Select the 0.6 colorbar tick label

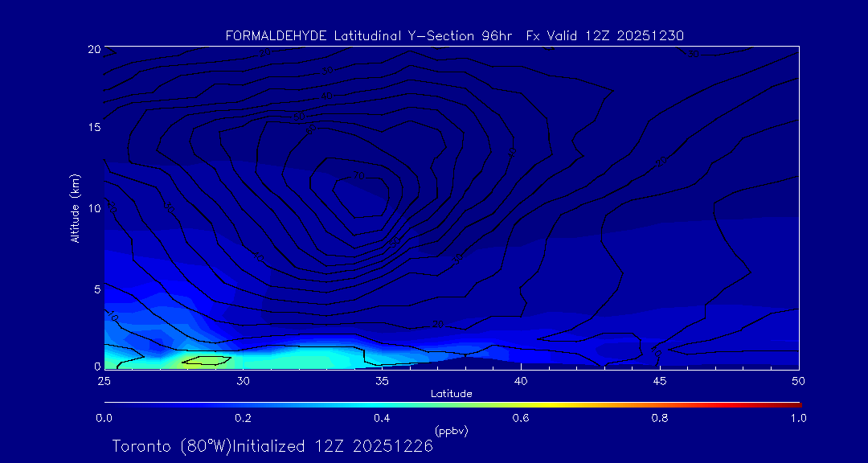coord(522,418)
